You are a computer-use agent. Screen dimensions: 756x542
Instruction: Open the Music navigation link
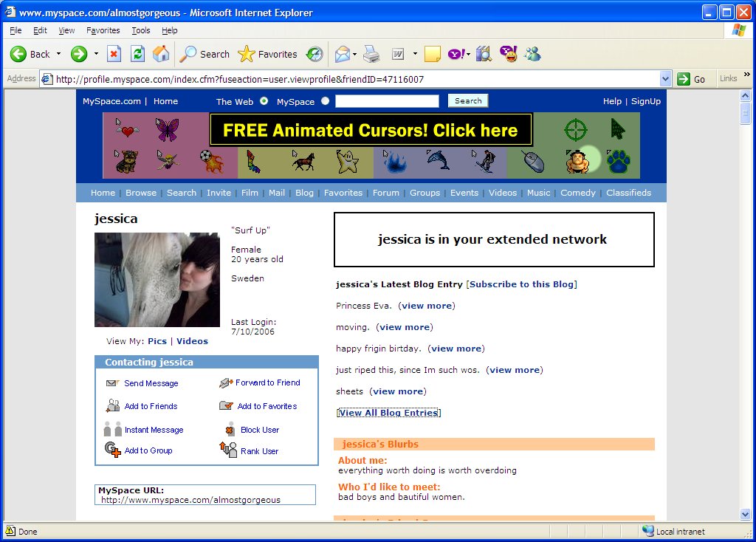(538, 193)
